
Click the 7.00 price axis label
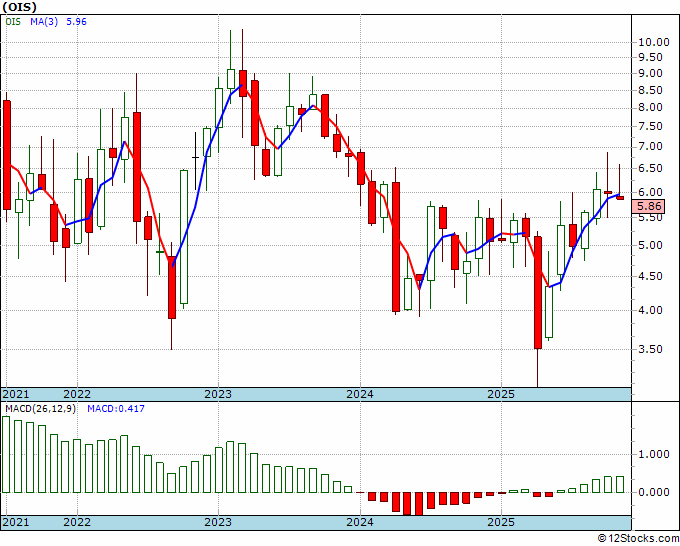point(650,147)
